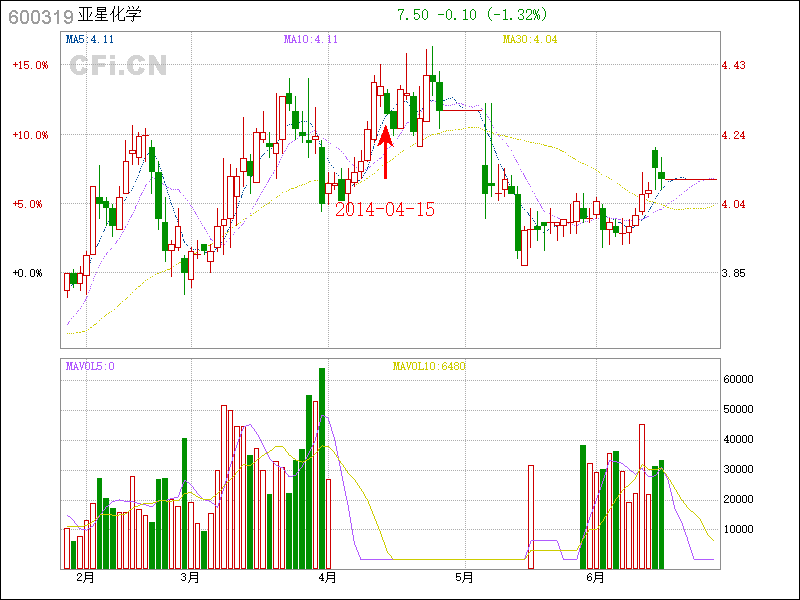800x600 pixels.
Task: Click the +10.0% axis label
Action: (x=31, y=135)
